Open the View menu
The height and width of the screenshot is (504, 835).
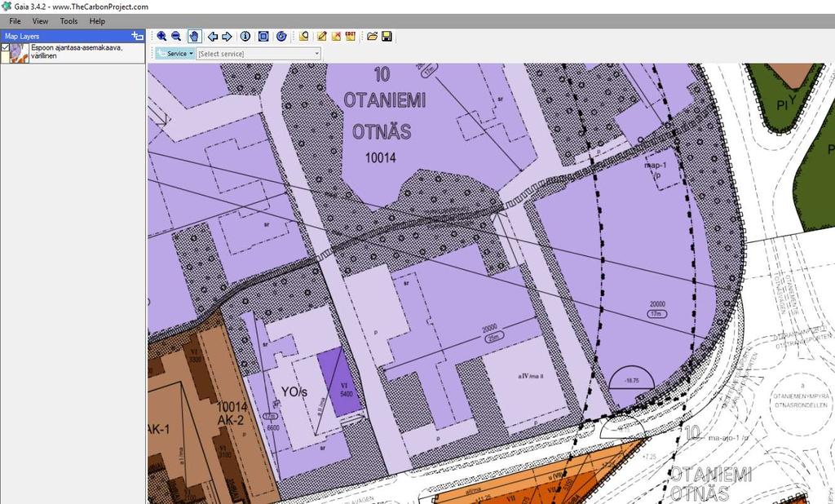[40, 21]
